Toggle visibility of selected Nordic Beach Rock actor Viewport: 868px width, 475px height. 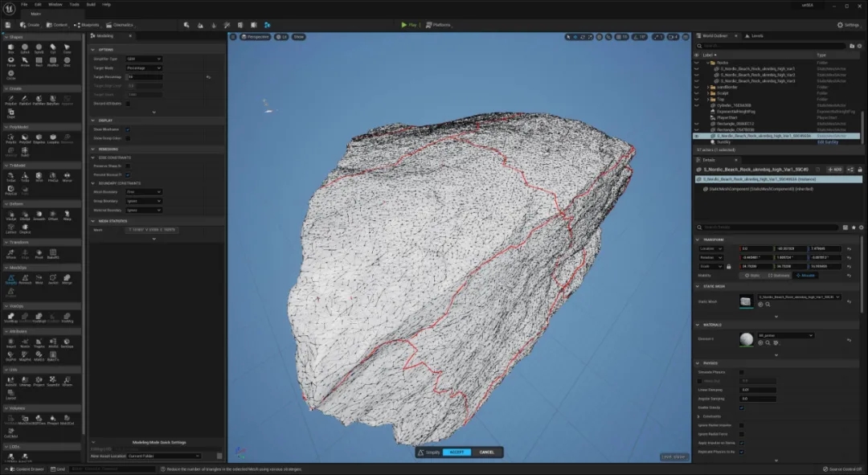[696, 136]
